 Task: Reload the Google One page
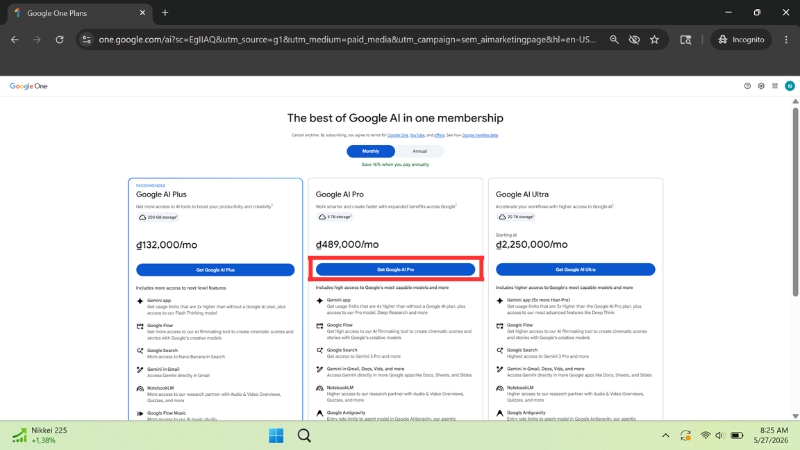tap(59, 39)
